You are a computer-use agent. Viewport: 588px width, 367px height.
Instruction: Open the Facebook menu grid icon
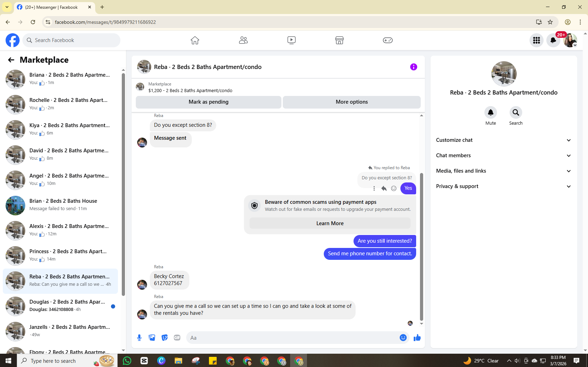pyautogui.click(x=537, y=40)
